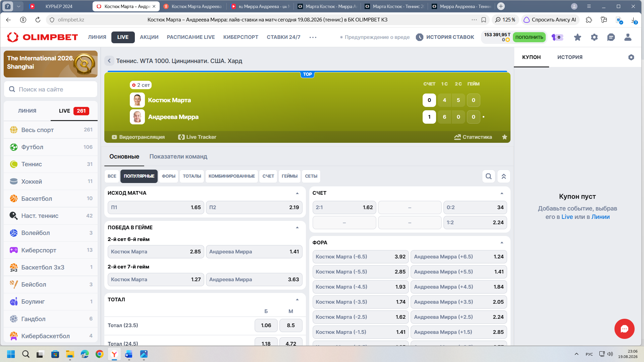The height and width of the screenshot is (362, 644).
Task: Reload the page in the browser
Action: (x=38, y=20)
